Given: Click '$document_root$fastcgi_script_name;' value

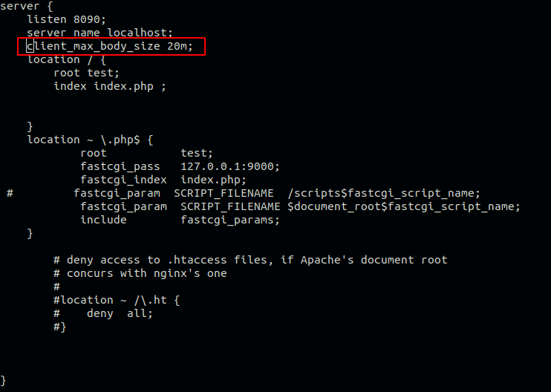Looking at the screenshot, I should [x=403, y=206].
